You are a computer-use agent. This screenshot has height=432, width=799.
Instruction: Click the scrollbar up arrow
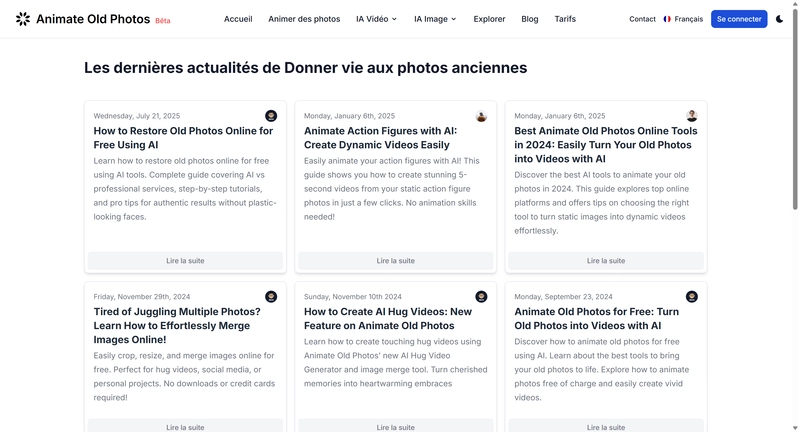point(795,4)
